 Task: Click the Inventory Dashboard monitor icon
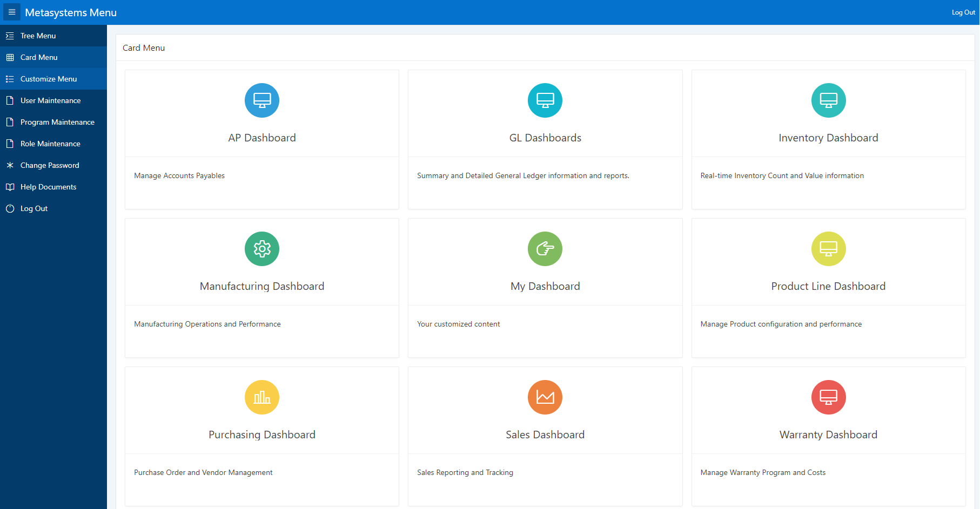828,100
